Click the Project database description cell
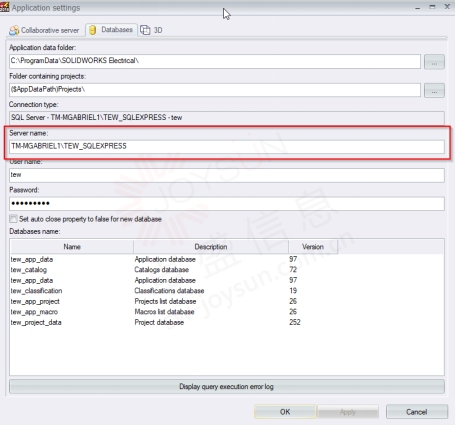456x426 pixels. [159, 322]
